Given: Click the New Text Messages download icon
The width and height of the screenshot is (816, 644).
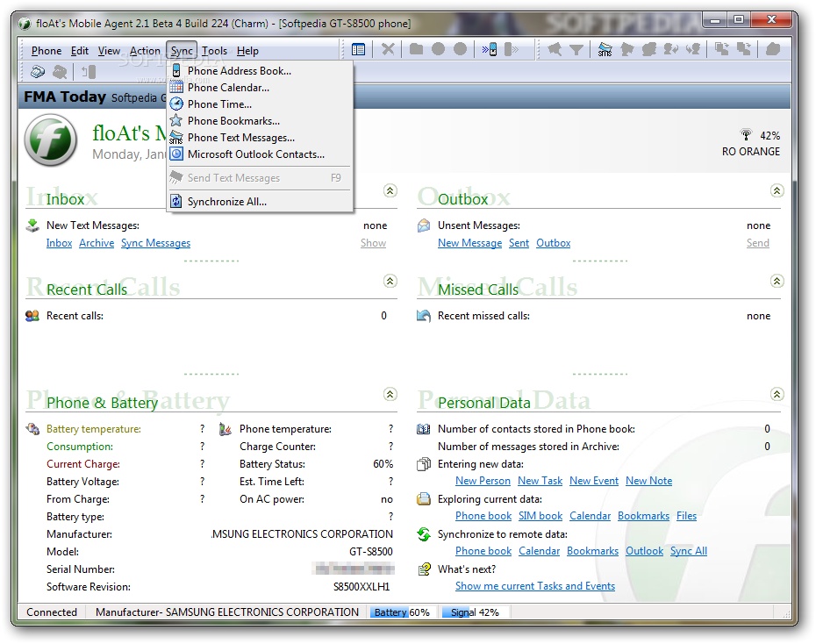Looking at the screenshot, I should point(32,225).
